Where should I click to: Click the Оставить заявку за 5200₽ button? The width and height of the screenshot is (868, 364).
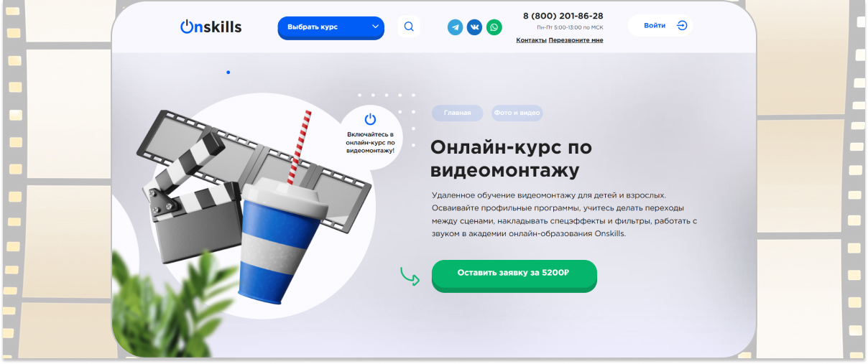[514, 274]
